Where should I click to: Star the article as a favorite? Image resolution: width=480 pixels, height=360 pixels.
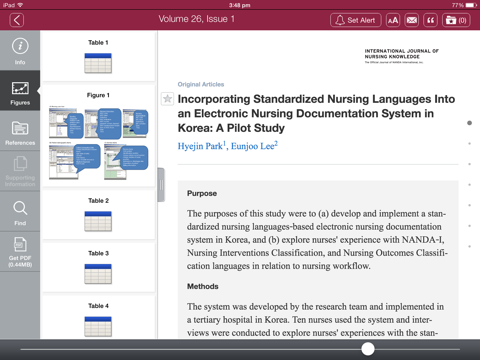tap(167, 99)
